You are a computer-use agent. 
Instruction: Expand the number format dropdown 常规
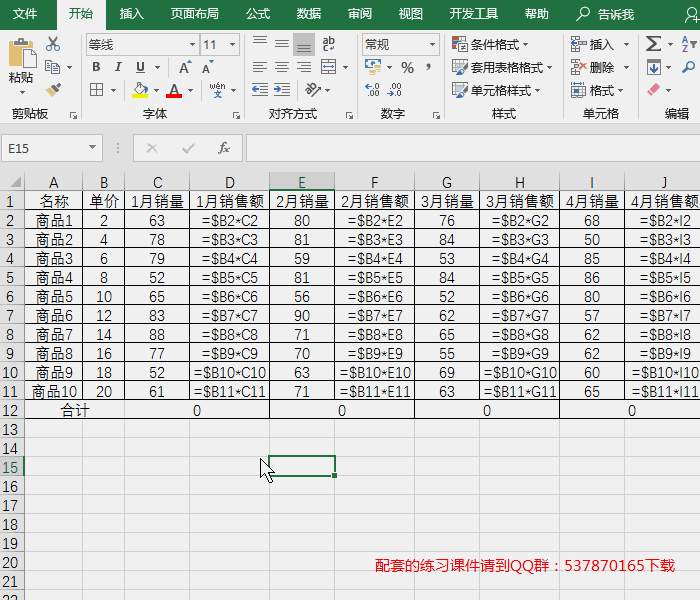point(400,45)
